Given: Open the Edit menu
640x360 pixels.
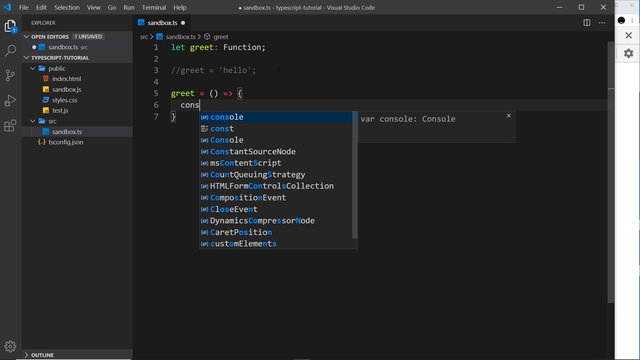Looking at the screenshot, I should 41,7.
